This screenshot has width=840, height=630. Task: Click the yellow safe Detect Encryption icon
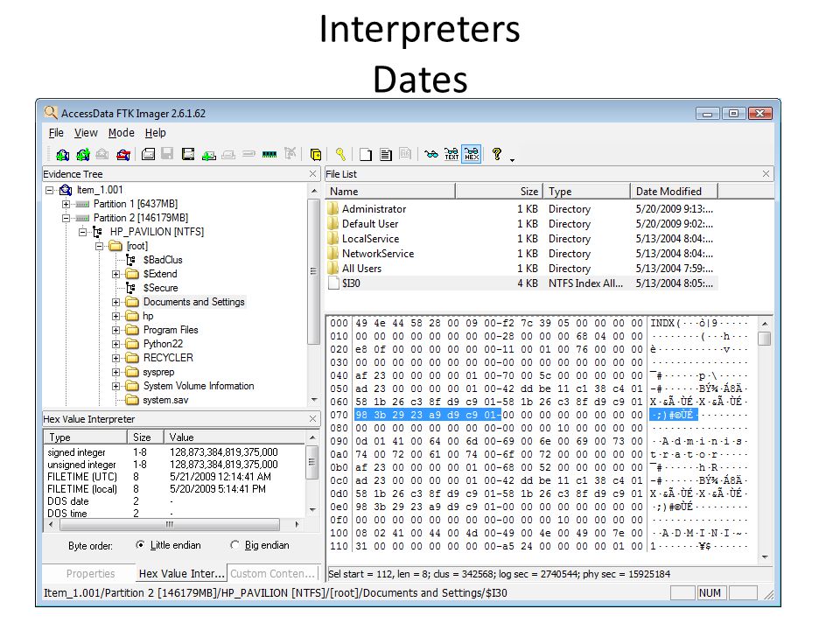tap(316, 154)
